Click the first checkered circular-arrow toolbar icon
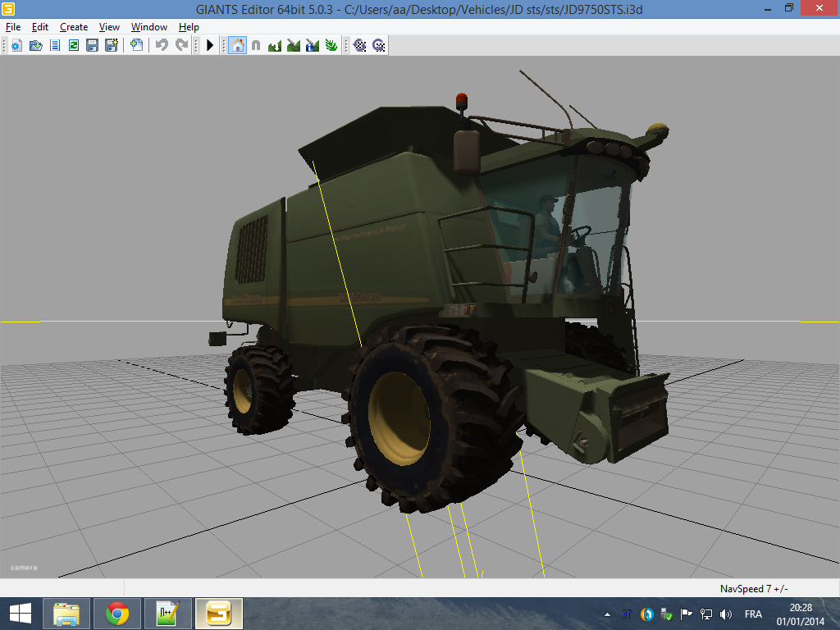840x630 pixels. coord(360,46)
